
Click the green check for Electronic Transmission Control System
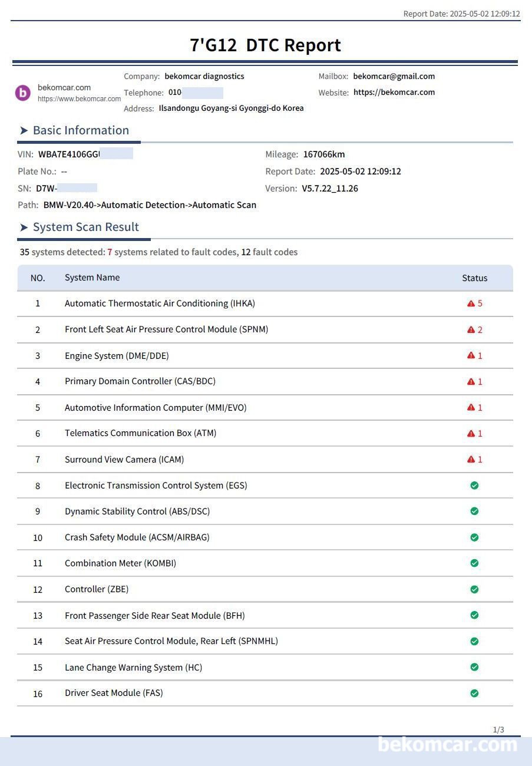pyautogui.click(x=474, y=486)
